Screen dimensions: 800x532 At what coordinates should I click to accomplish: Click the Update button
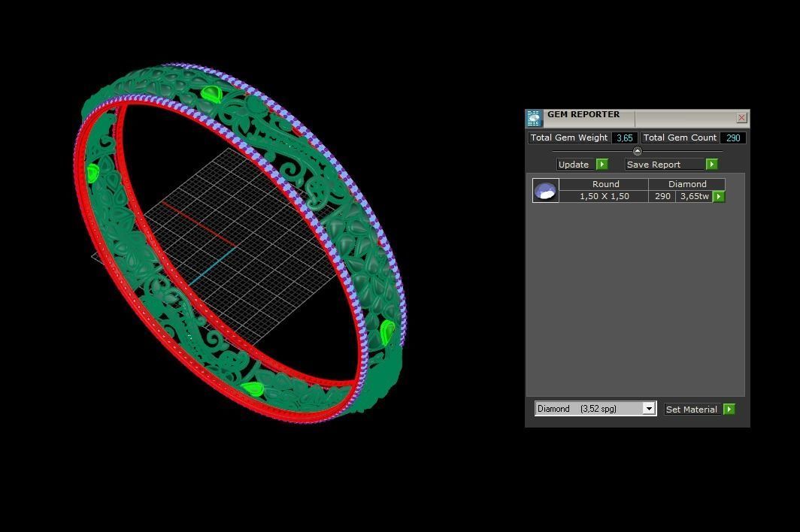tap(574, 165)
